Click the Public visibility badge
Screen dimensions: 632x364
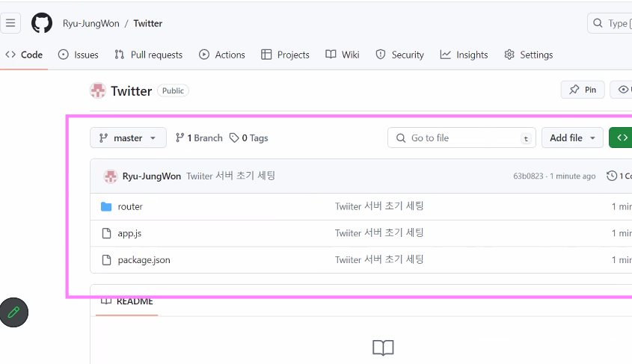click(173, 90)
